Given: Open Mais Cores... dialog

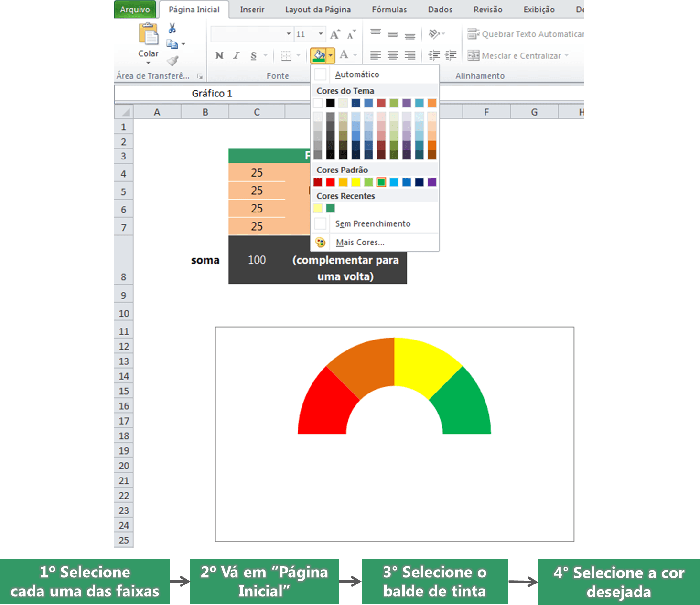Looking at the screenshot, I should (375, 242).
